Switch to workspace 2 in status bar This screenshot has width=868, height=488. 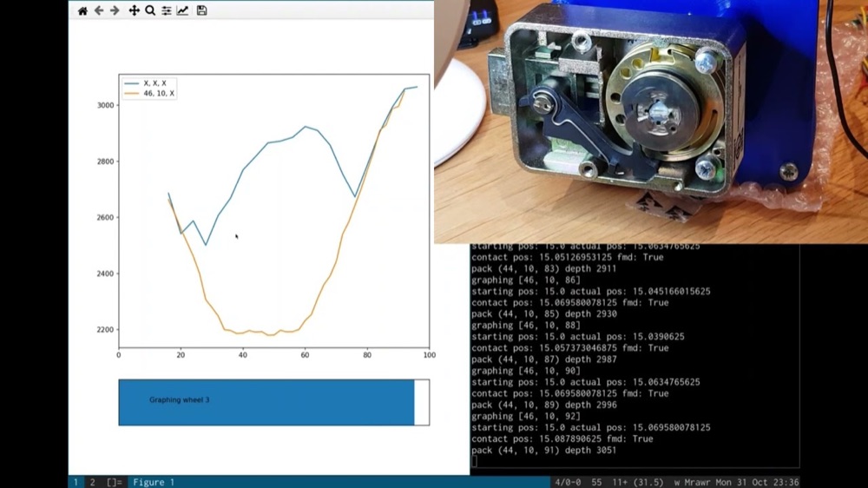tap(93, 483)
